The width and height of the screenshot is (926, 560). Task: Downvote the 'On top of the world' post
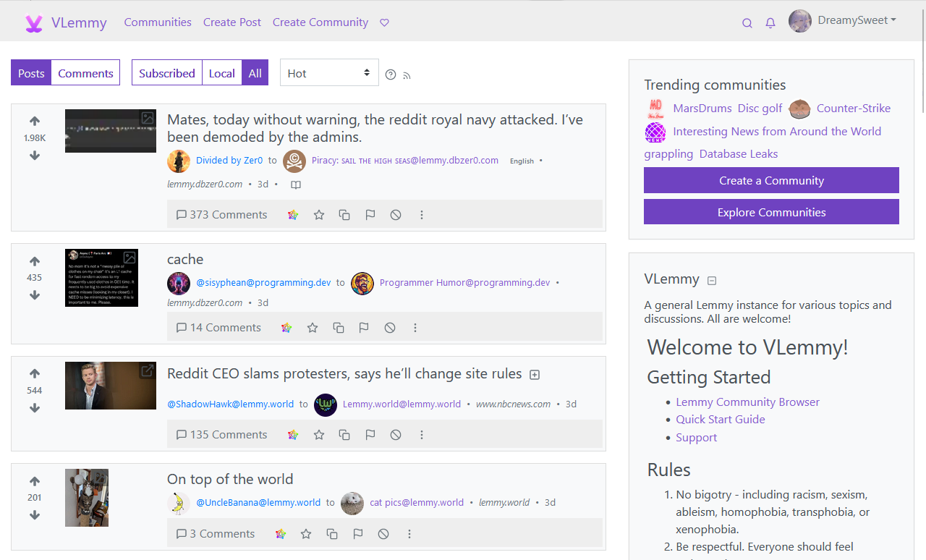[35, 515]
